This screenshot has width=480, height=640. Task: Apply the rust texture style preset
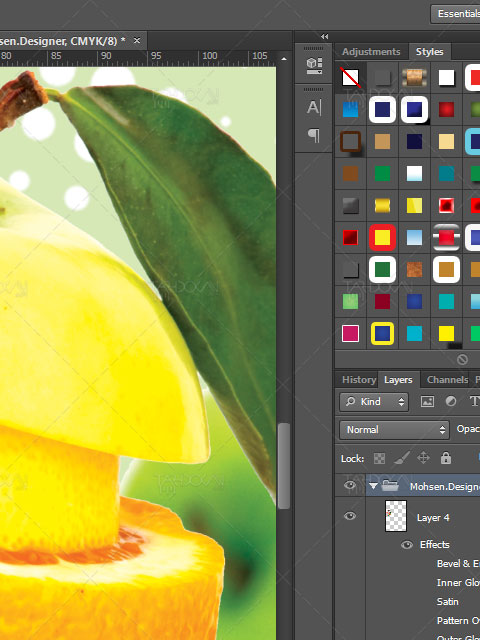pyautogui.click(x=414, y=269)
